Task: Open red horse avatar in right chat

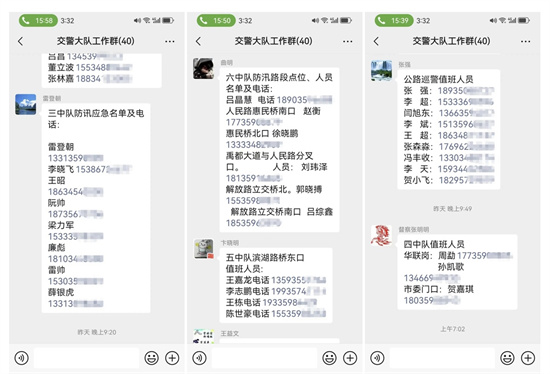Action: (381, 235)
